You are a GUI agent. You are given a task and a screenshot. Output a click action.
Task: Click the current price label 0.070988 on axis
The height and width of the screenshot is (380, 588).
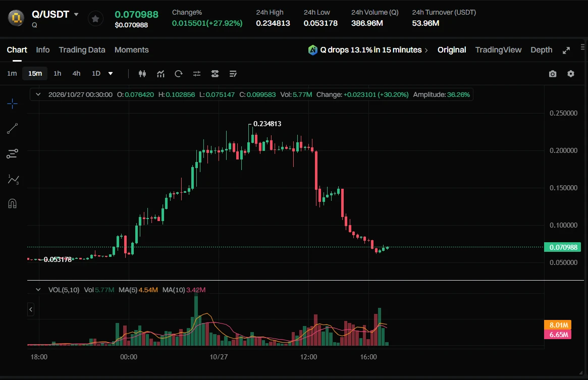coord(562,247)
